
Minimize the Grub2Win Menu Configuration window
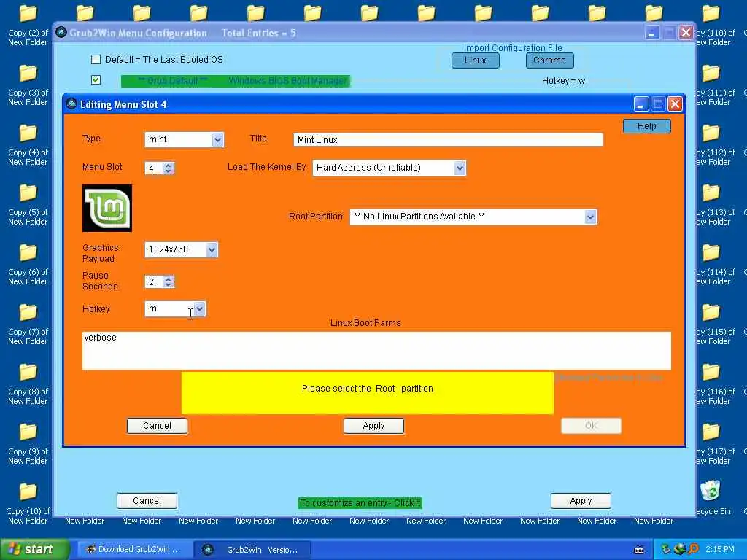[651, 32]
